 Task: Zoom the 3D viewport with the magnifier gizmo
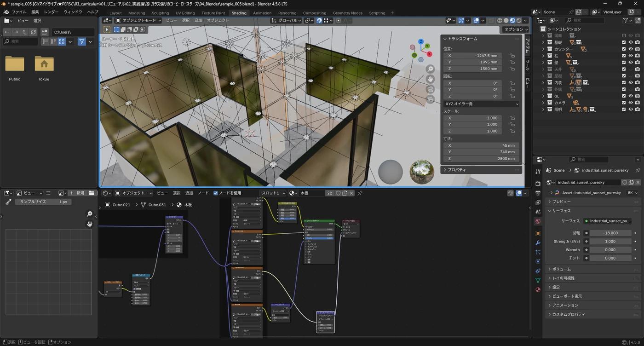431,69
